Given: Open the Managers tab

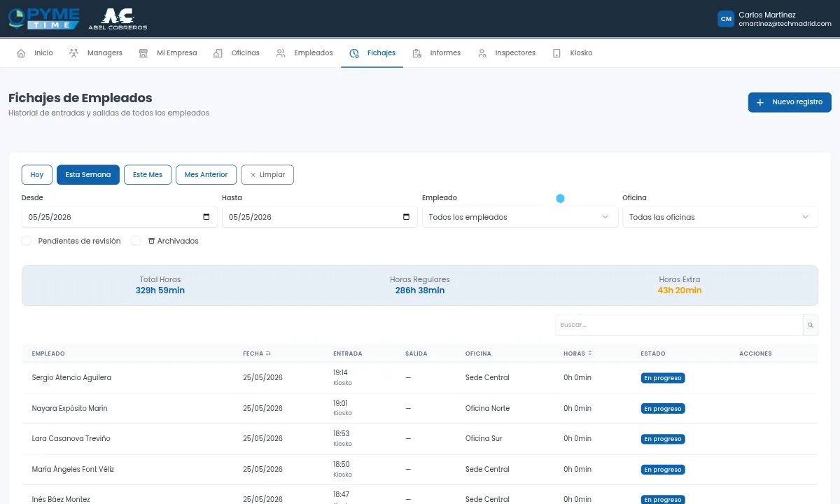Looking at the screenshot, I should click(x=96, y=53).
